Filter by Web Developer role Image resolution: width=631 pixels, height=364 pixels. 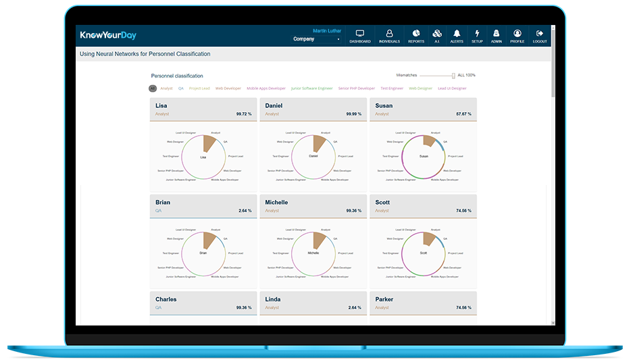(228, 88)
